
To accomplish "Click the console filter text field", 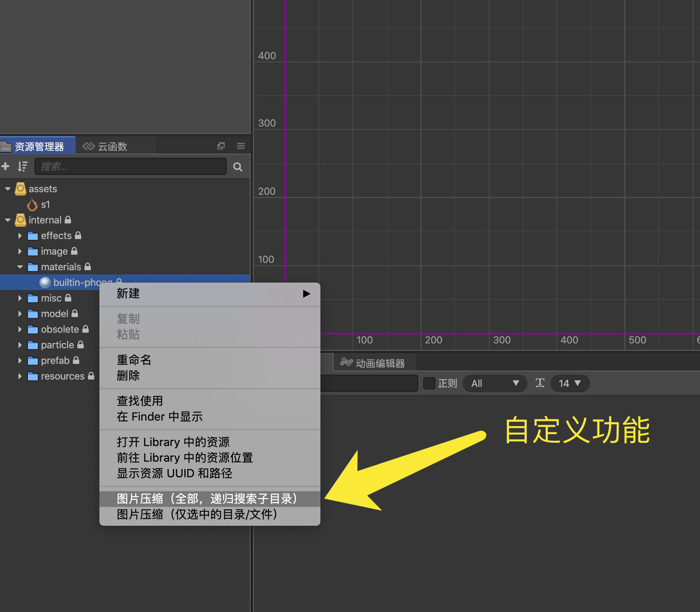I will 369,383.
